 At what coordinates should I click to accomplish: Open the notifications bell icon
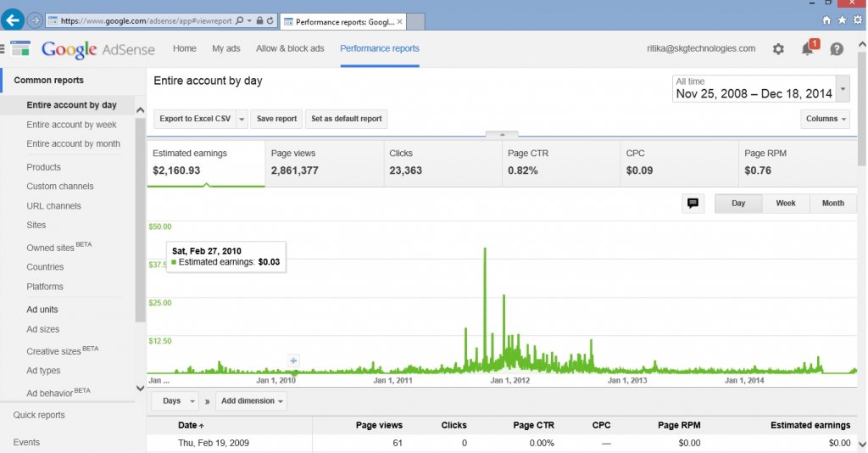[808, 48]
